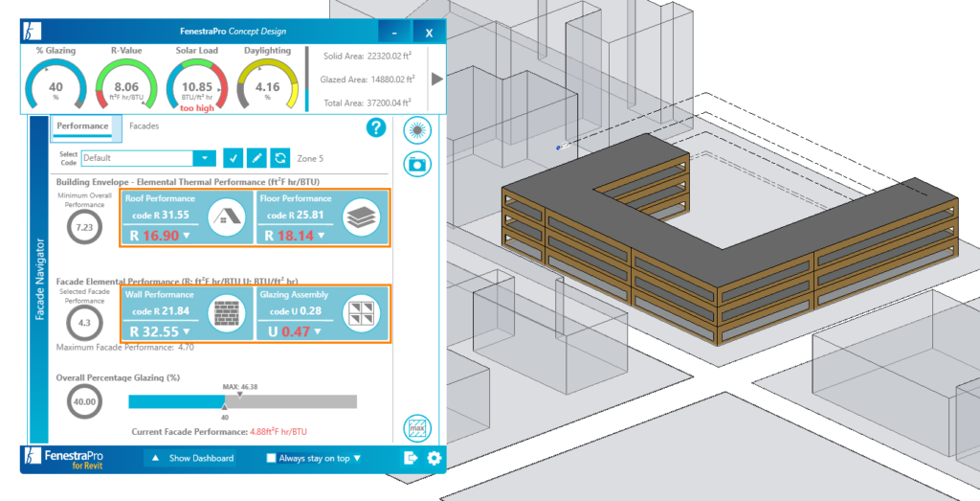
Task: Click the Glazed Area 14880.02 value
Action: click(x=391, y=80)
